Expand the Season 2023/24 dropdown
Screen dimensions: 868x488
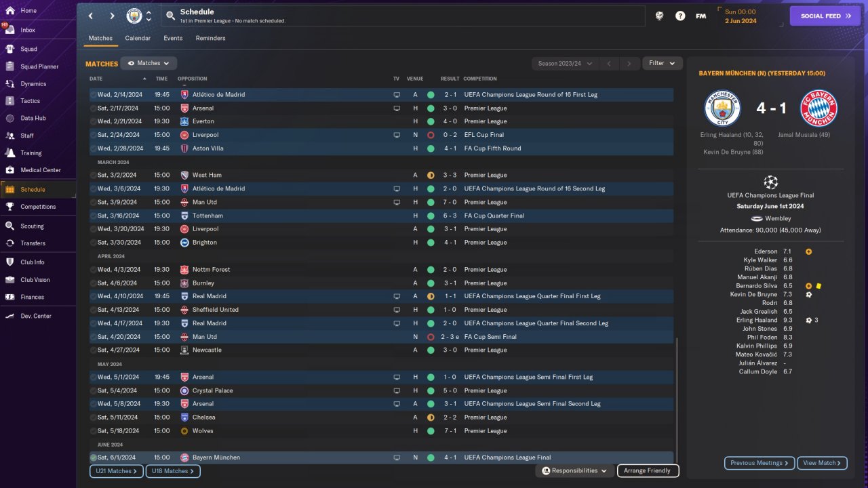[565, 63]
